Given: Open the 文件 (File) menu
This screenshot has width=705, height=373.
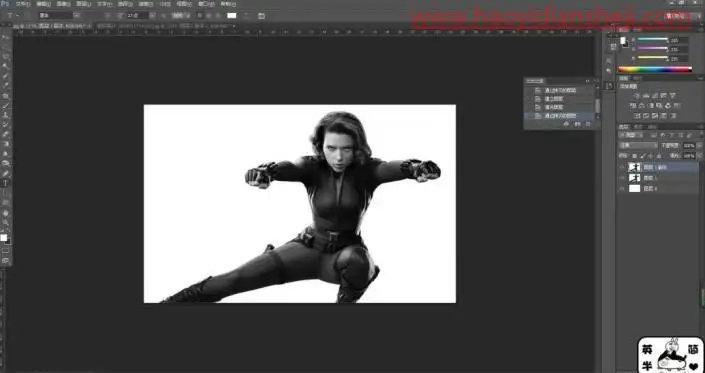Looking at the screenshot, I should click(x=22, y=4).
